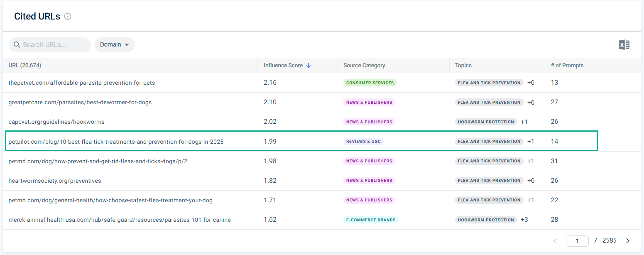Expand +1 topics in petmd safest-flea row
The width and height of the screenshot is (644, 255).
click(x=531, y=200)
